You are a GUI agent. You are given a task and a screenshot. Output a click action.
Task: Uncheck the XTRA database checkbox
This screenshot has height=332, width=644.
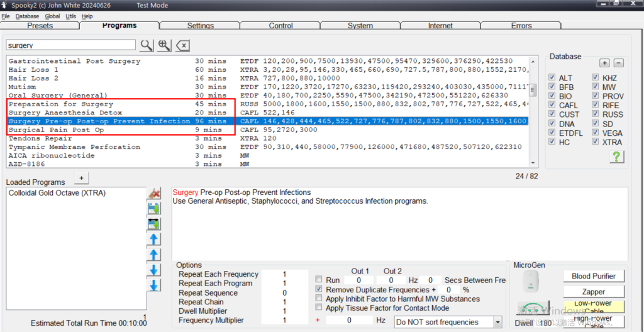pyautogui.click(x=595, y=141)
